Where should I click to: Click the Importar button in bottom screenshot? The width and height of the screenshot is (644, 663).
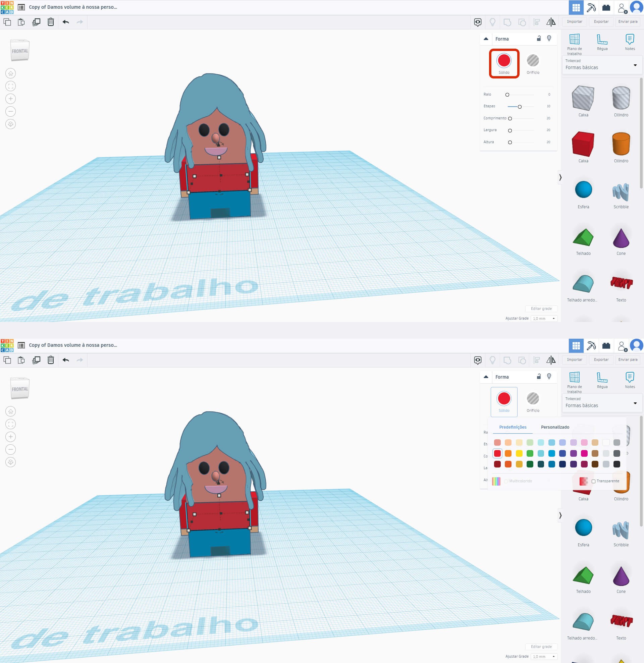tap(575, 360)
